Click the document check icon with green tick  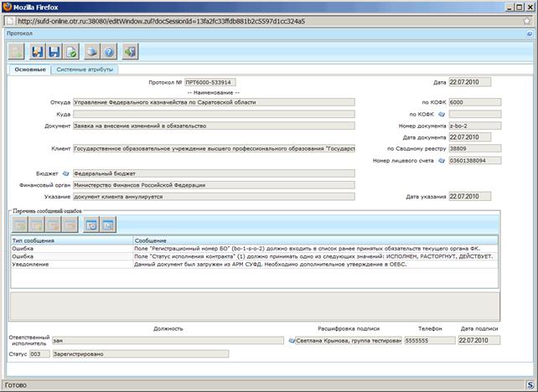click(71, 52)
